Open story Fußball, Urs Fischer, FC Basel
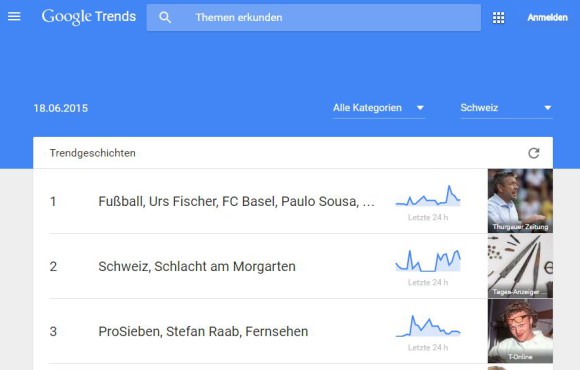Screen dimensions: 580x370 click(x=237, y=201)
